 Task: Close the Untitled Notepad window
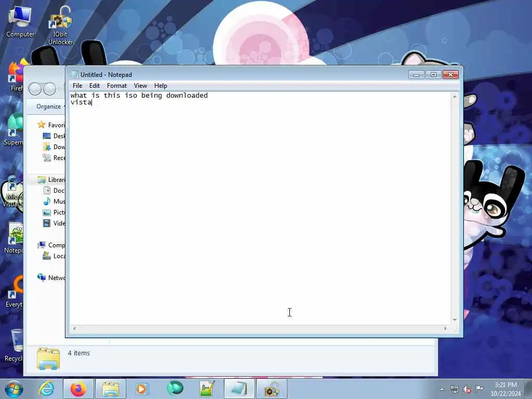[450, 74]
